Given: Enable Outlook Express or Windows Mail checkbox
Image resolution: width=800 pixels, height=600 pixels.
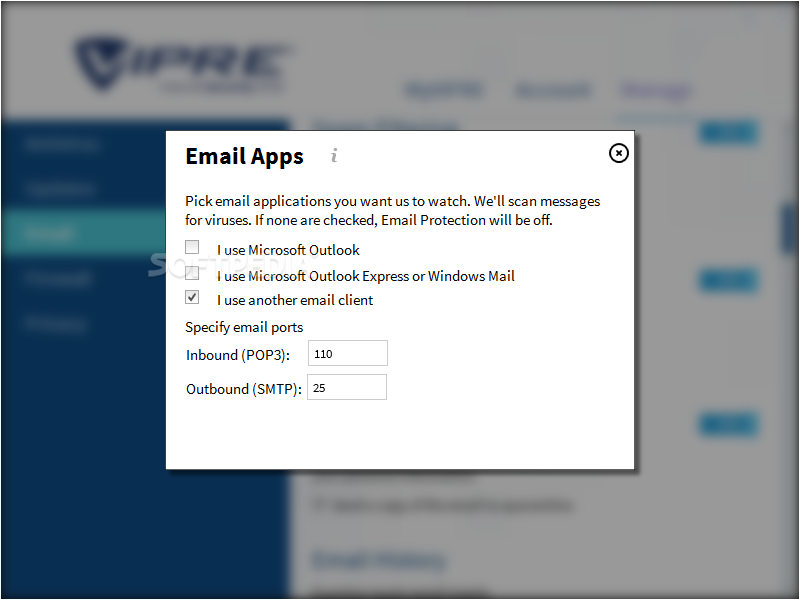Looking at the screenshot, I should [192, 273].
